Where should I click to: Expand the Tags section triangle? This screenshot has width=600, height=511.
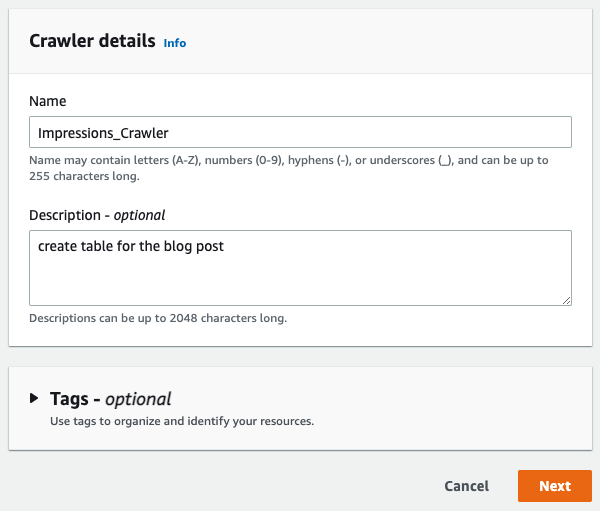coord(34,398)
